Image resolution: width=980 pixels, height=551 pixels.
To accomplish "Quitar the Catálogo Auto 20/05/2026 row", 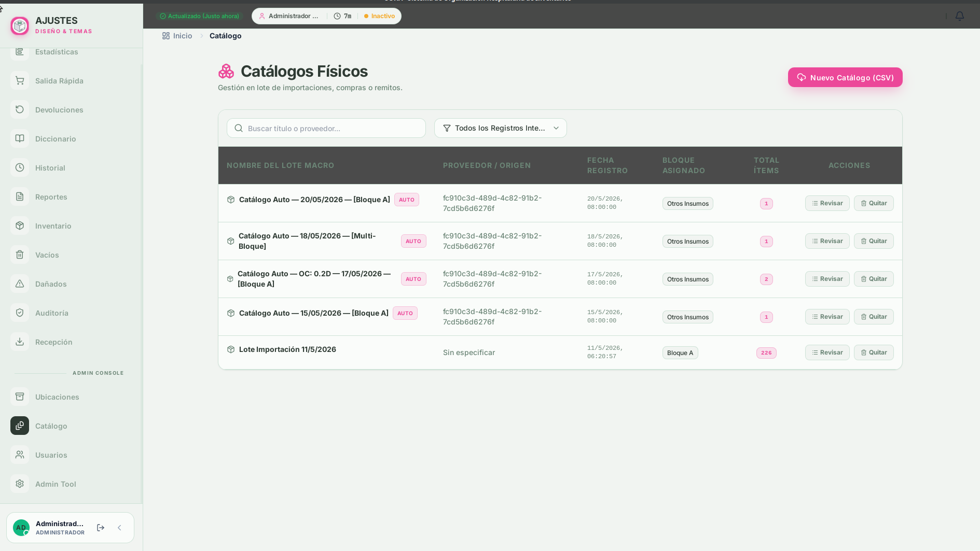I will click(874, 203).
